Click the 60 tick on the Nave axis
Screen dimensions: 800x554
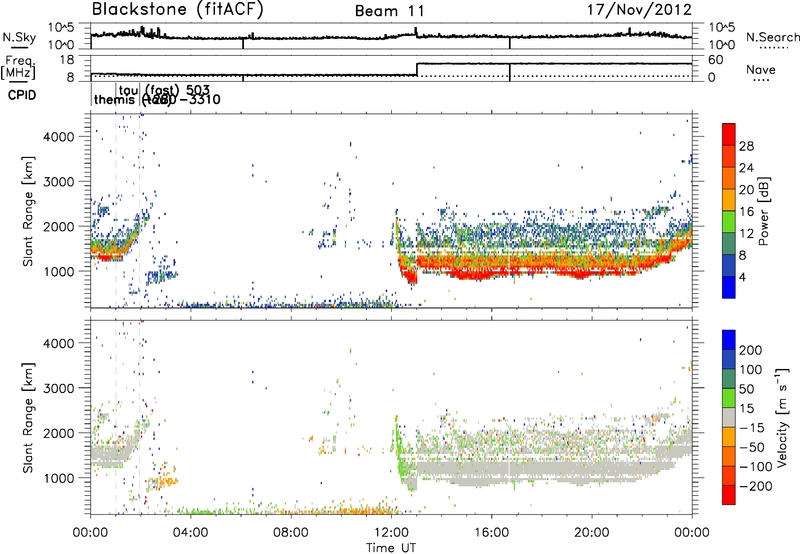coord(716,60)
